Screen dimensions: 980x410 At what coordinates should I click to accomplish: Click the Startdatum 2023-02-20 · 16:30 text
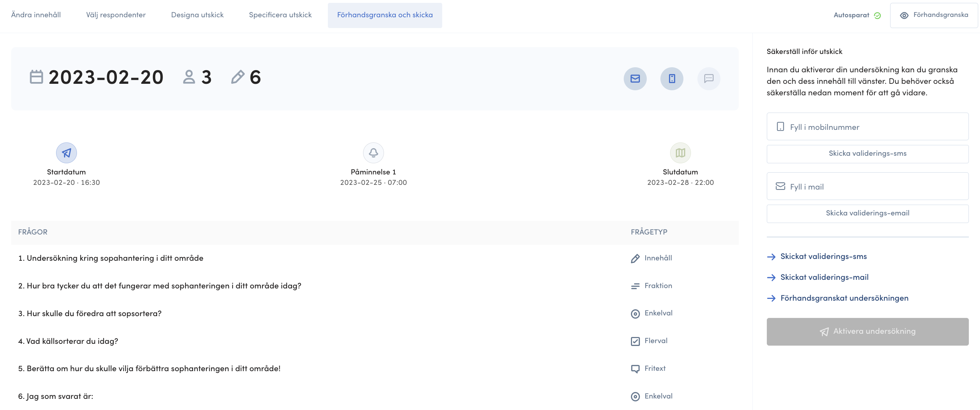pyautogui.click(x=66, y=183)
